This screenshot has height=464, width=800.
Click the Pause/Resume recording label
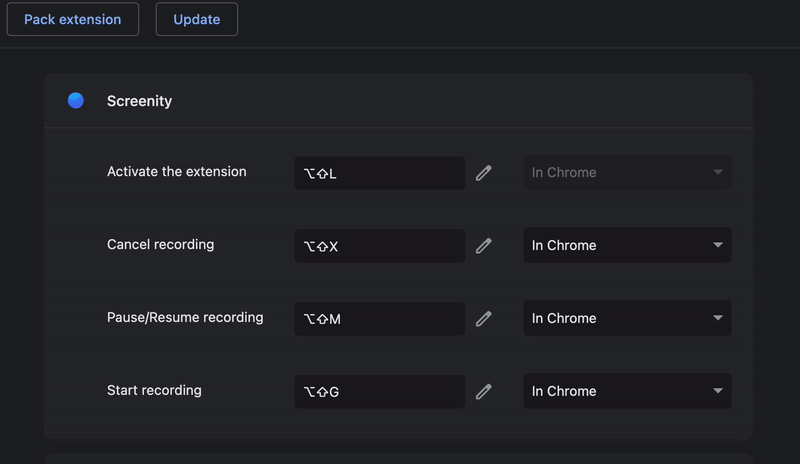(185, 317)
